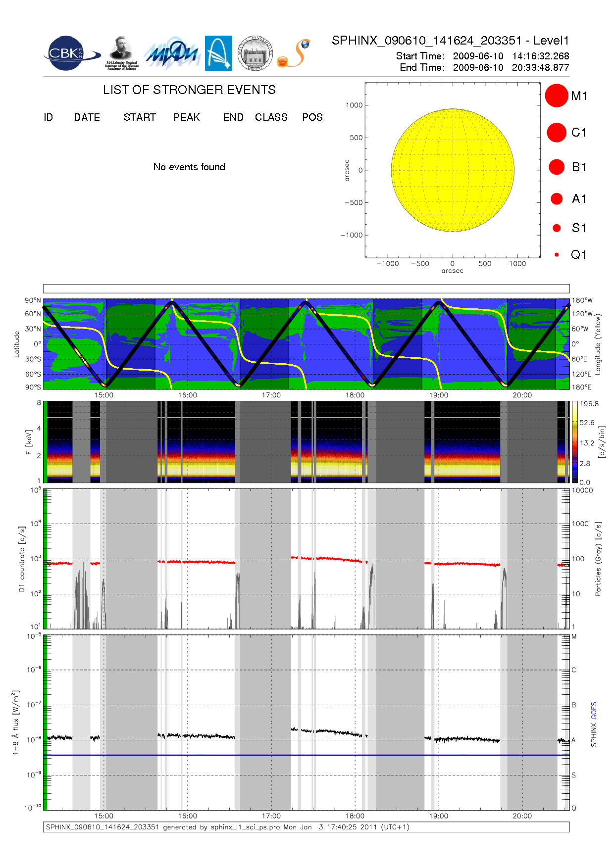
Task: Click the 15:00 label on bottom time axis
Action: [104, 816]
